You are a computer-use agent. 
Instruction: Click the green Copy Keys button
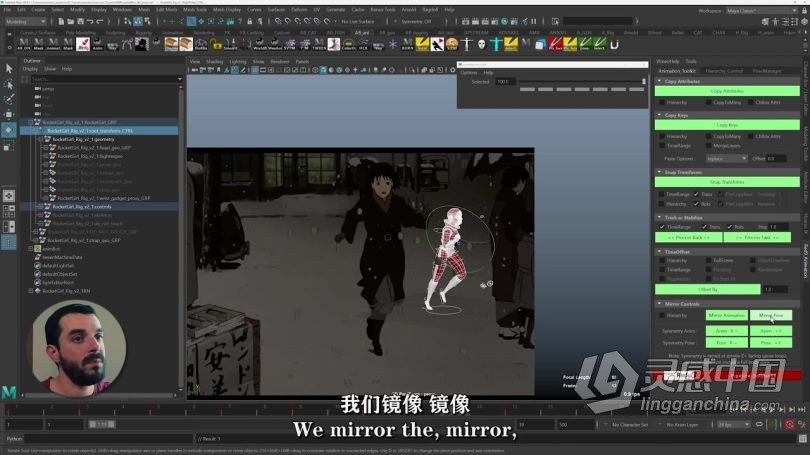click(x=727, y=125)
